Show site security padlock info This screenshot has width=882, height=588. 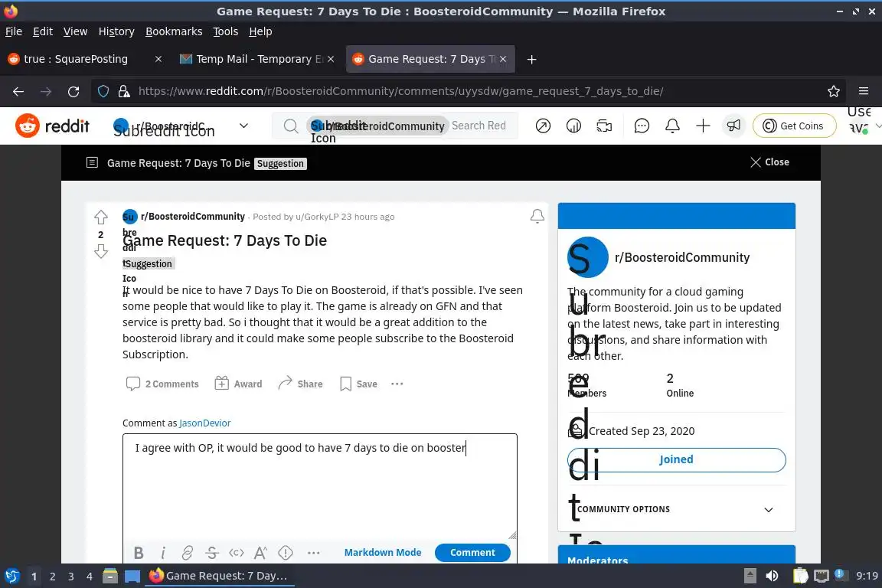click(124, 91)
